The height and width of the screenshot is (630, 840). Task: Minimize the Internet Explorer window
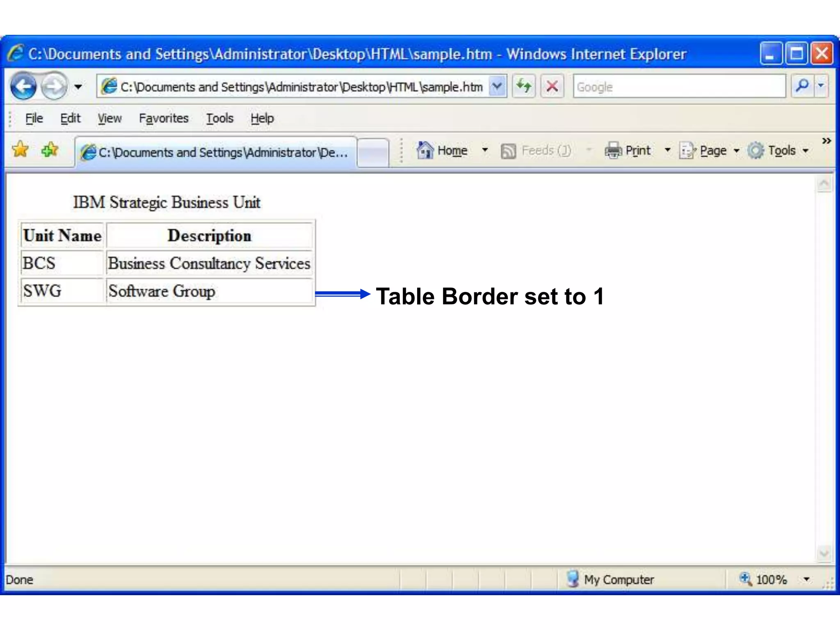coord(770,54)
